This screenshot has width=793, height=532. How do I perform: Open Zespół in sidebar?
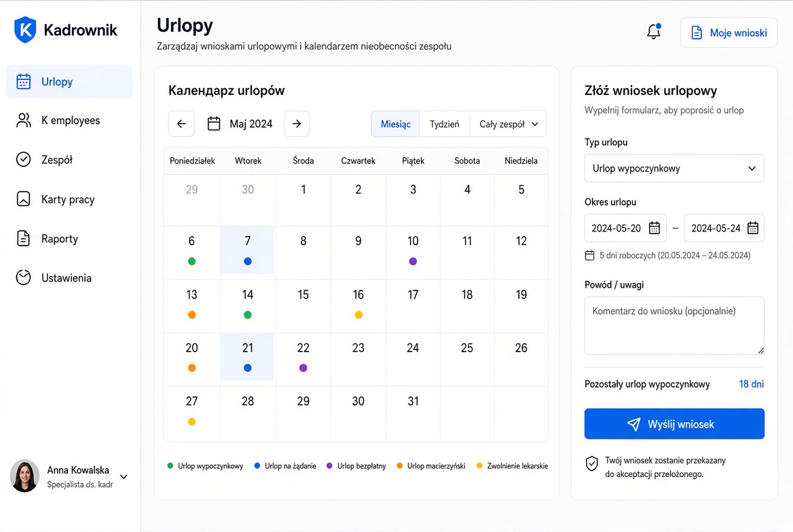click(69, 159)
